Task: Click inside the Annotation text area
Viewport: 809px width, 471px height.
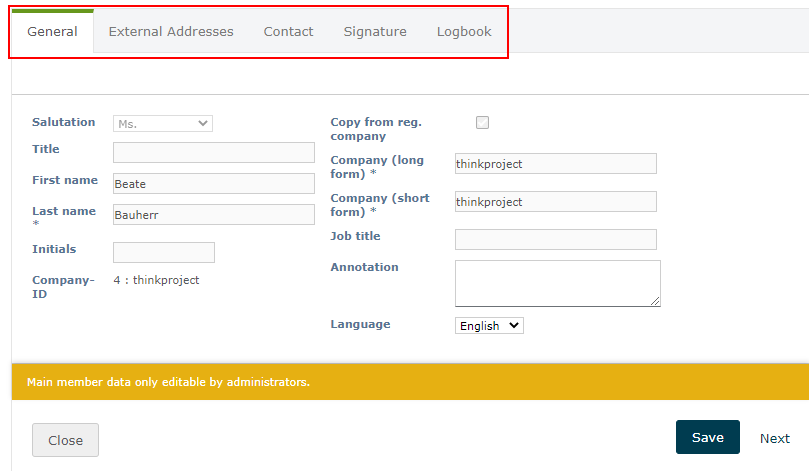Action: tap(556, 283)
